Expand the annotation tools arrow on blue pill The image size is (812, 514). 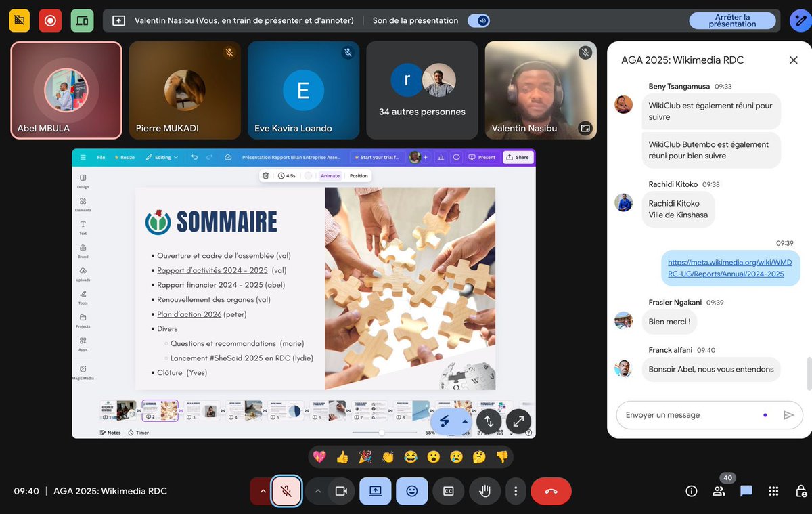coord(465,421)
